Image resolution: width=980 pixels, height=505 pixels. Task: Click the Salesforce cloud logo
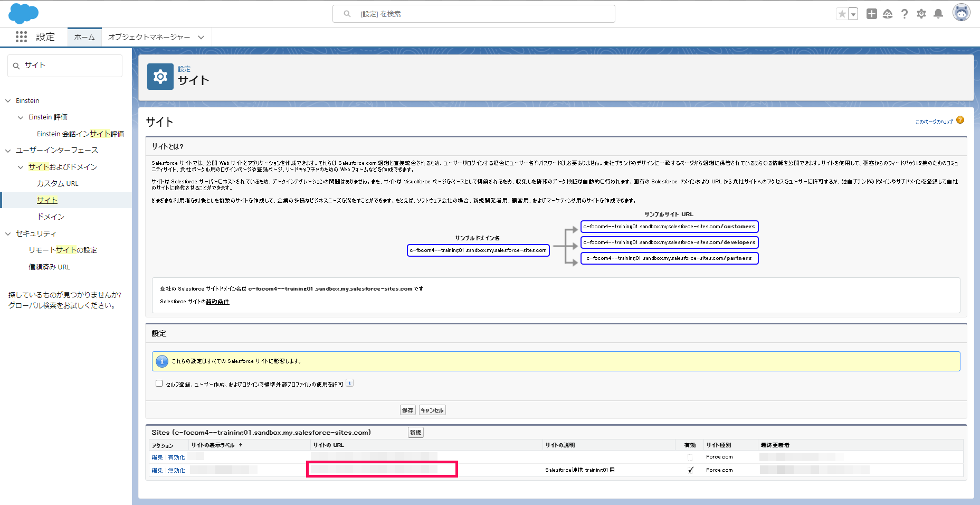24,13
